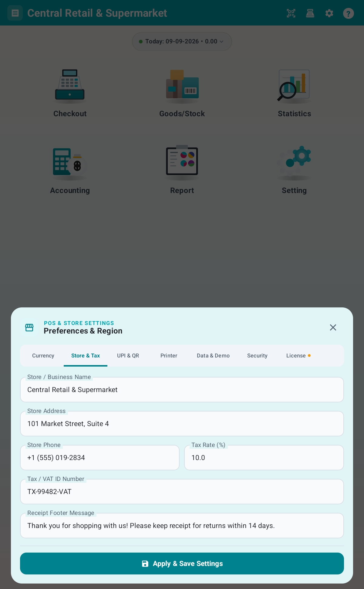The image size is (364, 589).
Task: Click the Report label
Action: click(x=182, y=191)
